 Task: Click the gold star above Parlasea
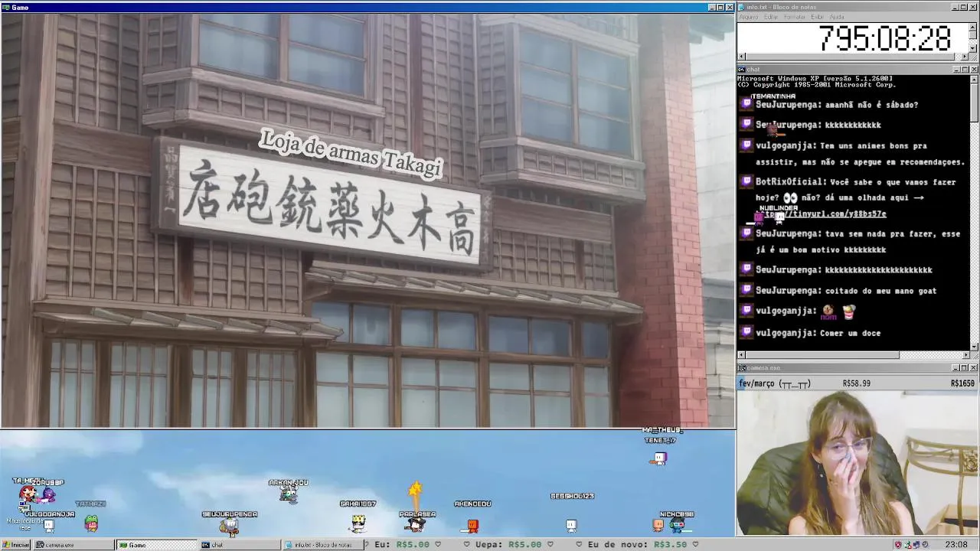(x=415, y=490)
